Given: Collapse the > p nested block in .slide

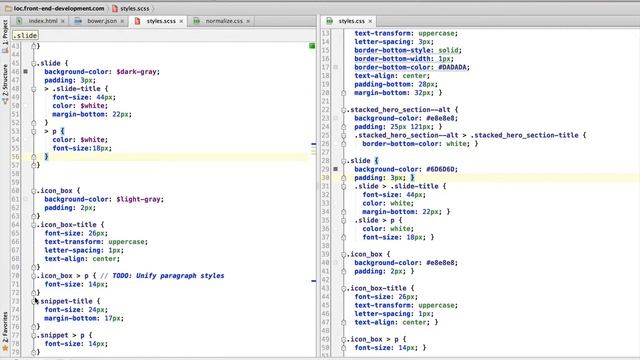Looking at the screenshot, I should click(x=33, y=131).
